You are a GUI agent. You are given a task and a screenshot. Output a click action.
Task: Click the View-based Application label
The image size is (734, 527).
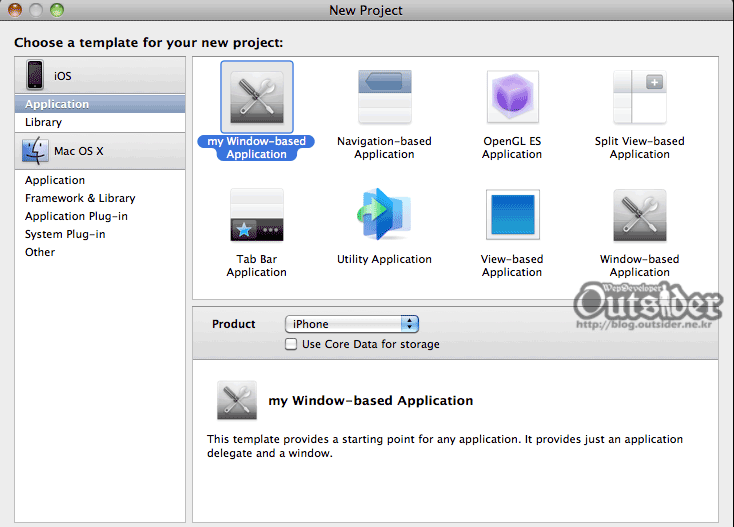coord(512,266)
